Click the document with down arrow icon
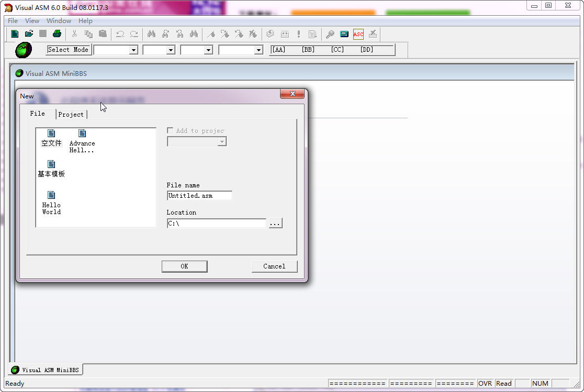 click(313, 34)
